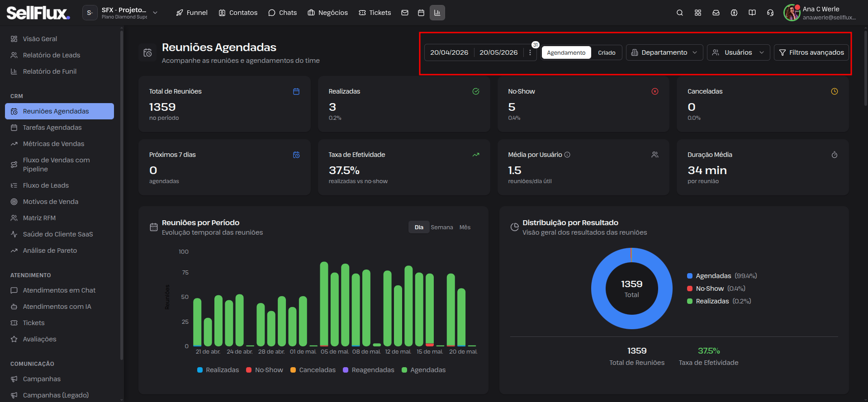Expand the Departamento dropdown
868x402 pixels.
pos(664,52)
